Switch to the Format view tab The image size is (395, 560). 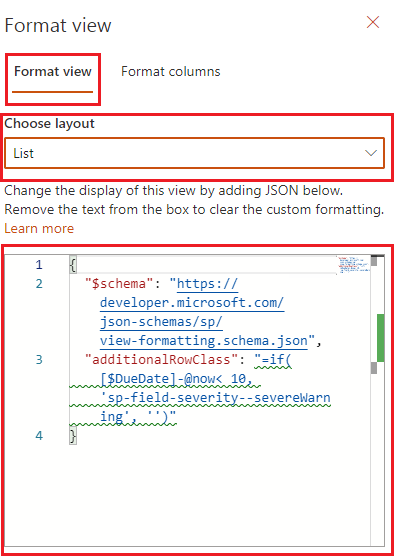point(53,71)
